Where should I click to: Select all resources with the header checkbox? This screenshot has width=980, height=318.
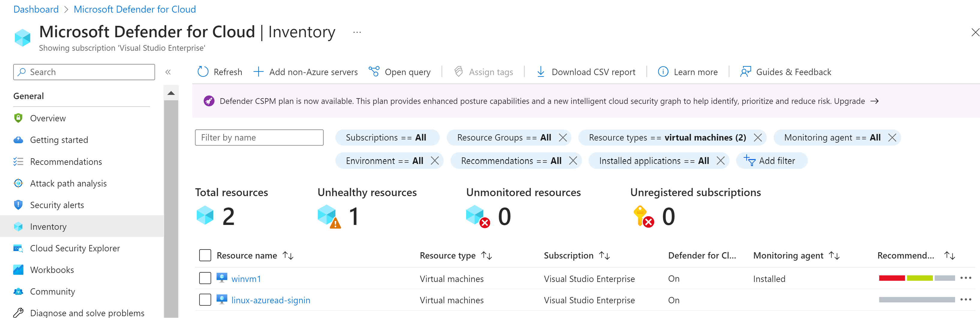[x=205, y=255]
